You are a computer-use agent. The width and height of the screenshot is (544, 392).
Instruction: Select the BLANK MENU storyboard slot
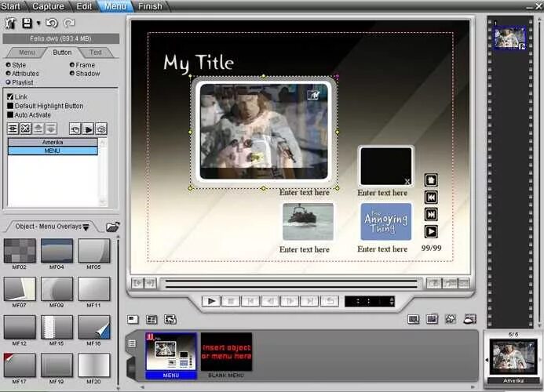[227, 355]
